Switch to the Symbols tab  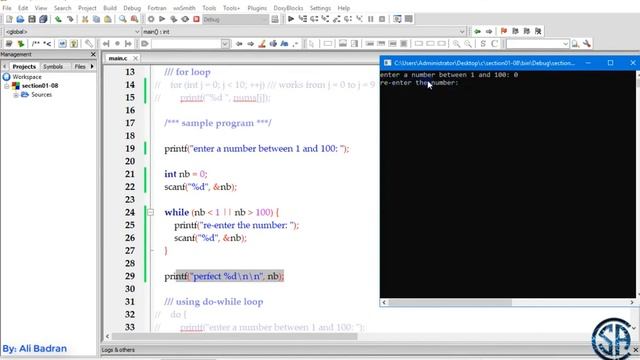[53, 67]
